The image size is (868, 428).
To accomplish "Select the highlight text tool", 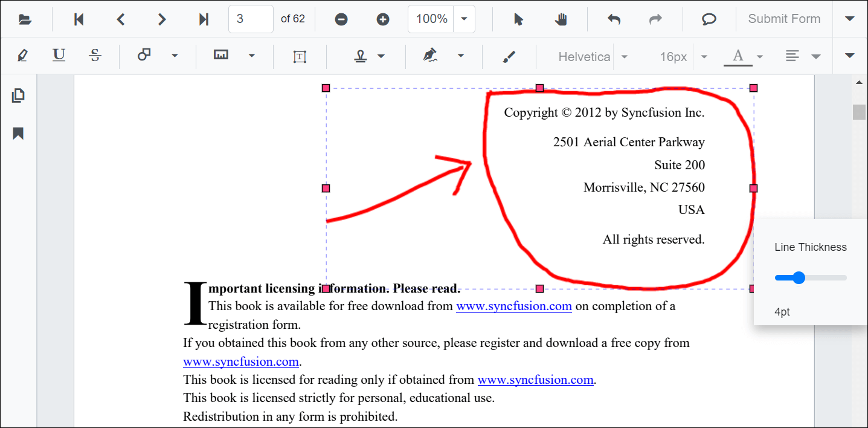I will pos(23,56).
